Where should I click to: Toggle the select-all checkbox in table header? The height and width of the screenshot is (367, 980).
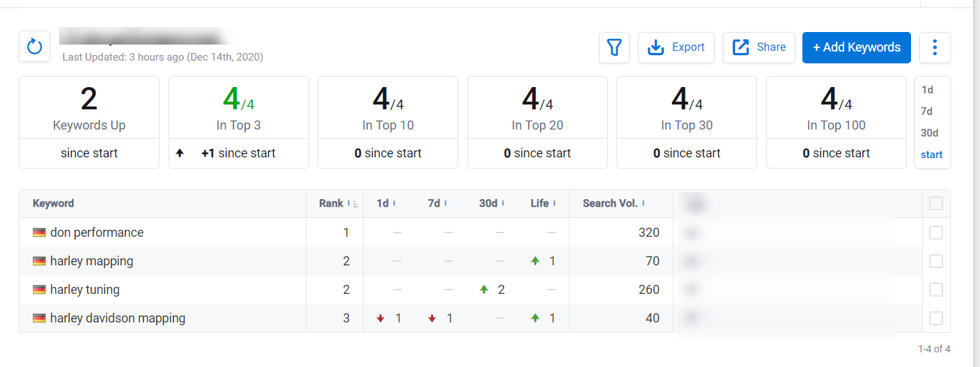coord(936,203)
